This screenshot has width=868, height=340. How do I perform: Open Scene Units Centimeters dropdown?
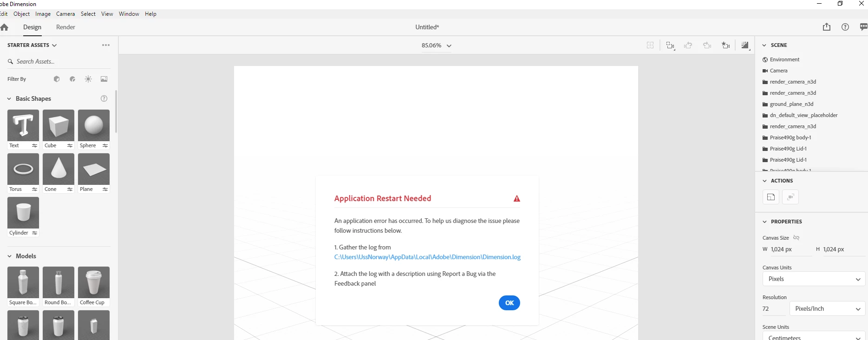tap(814, 336)
